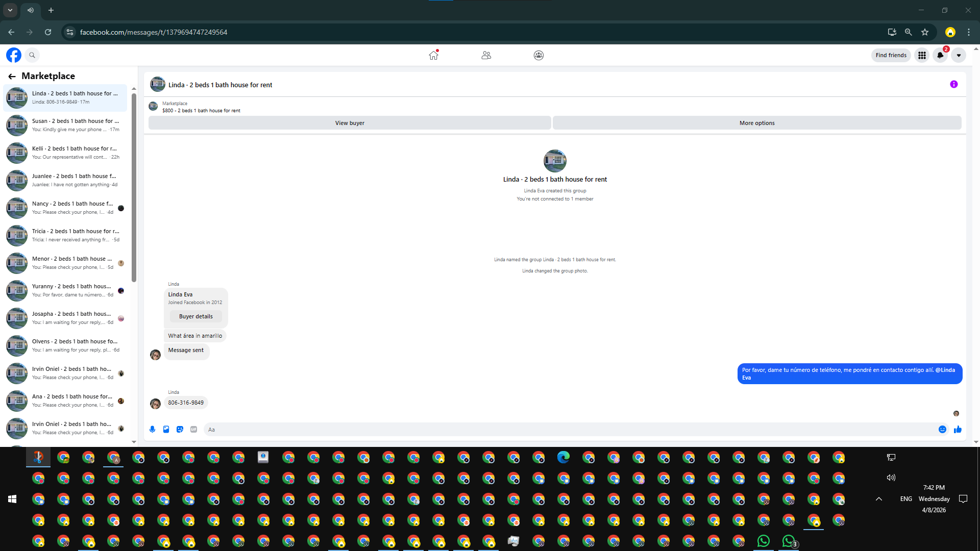Screen dimensions: 980x551
Task: Open the Friends tab
Action: 486,55
